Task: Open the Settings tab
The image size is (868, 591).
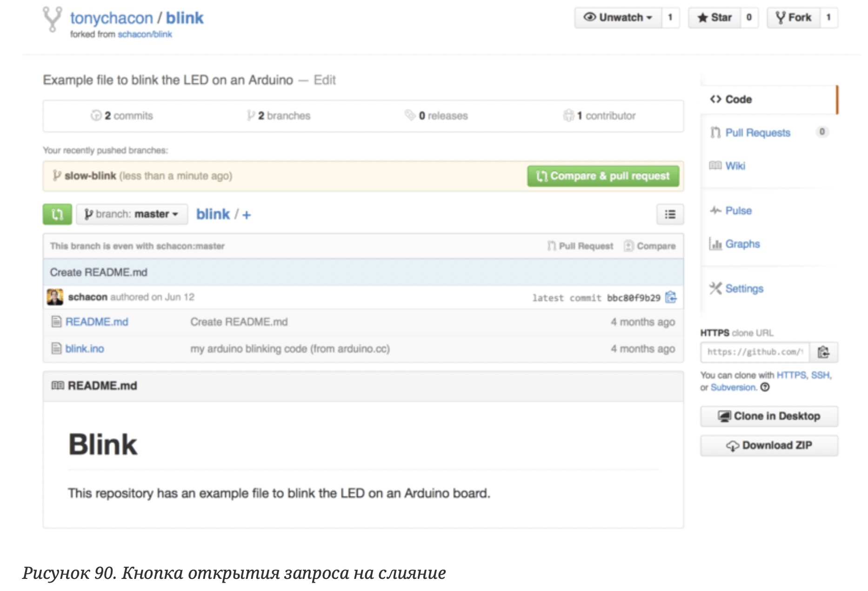Action: pos(744,289)
